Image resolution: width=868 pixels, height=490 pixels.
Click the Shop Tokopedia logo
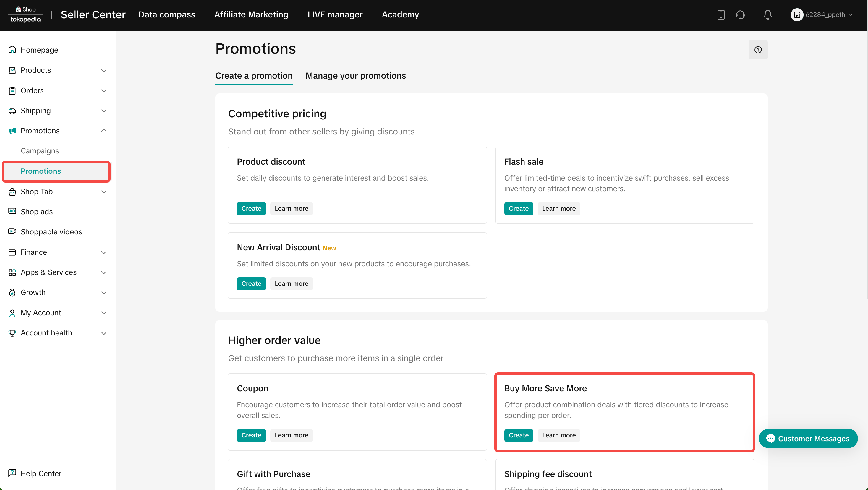(x=26, y=14)
